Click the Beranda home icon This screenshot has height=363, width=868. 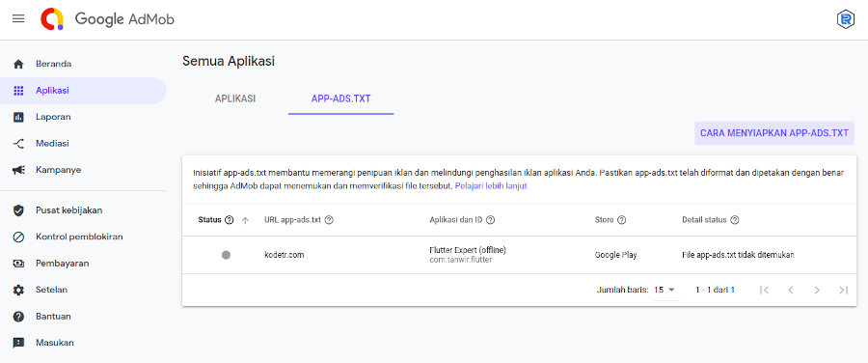point(18,64)
